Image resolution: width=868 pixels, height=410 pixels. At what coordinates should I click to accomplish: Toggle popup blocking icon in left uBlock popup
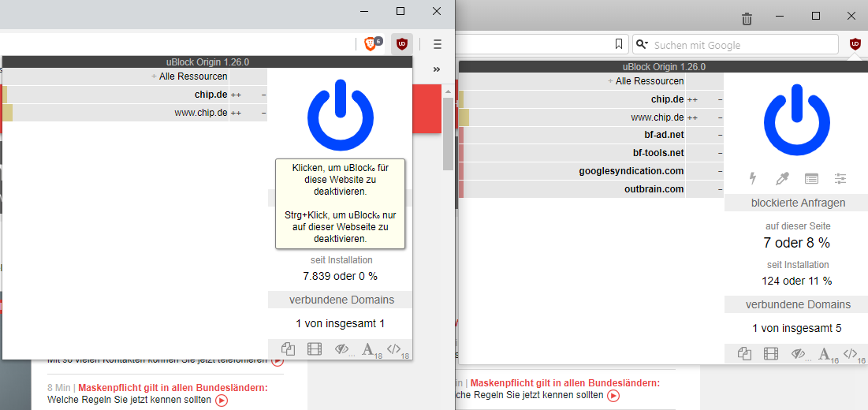(x=288, y=348)
